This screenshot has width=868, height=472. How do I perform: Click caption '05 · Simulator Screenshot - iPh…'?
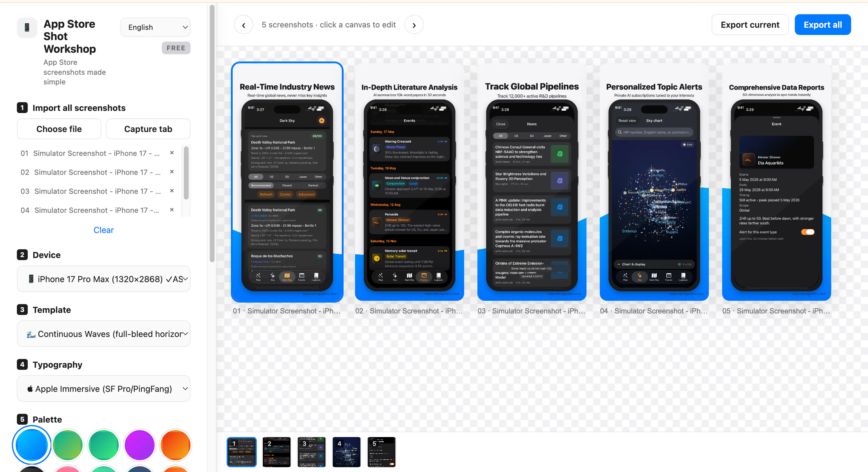click(776, 311)
